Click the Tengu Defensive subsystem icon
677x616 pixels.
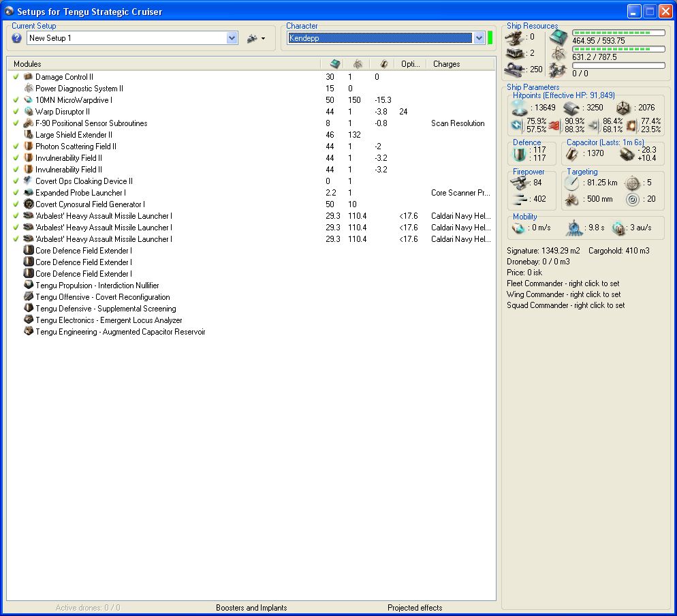(x=29, y=309)
